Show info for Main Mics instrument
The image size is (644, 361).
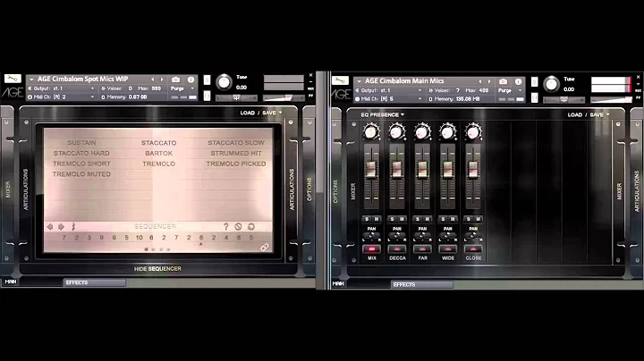(518, 81)
